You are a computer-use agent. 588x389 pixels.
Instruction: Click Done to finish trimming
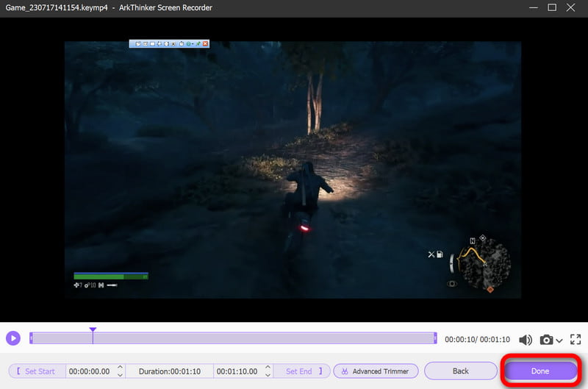point(540,371)
